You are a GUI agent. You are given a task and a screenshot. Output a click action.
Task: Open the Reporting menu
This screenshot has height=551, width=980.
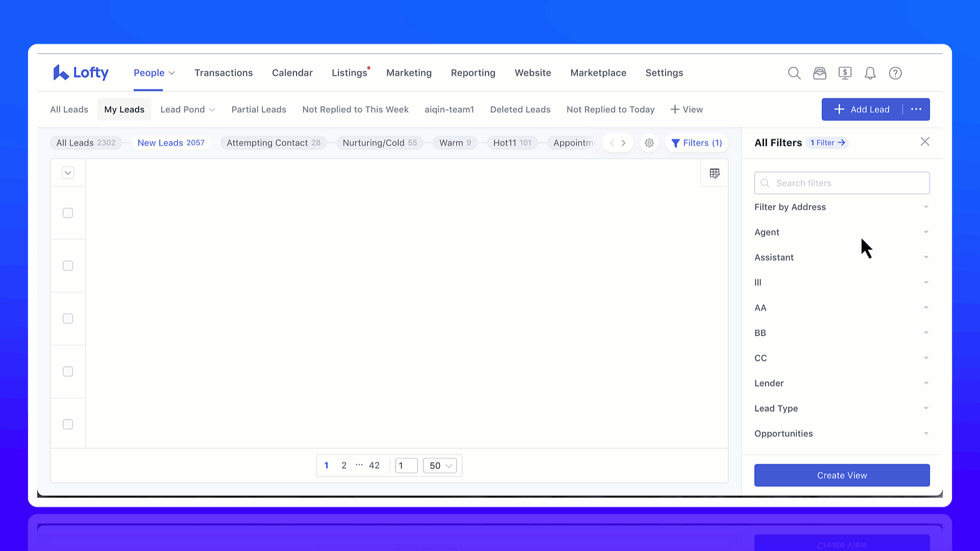pos(473,73)
